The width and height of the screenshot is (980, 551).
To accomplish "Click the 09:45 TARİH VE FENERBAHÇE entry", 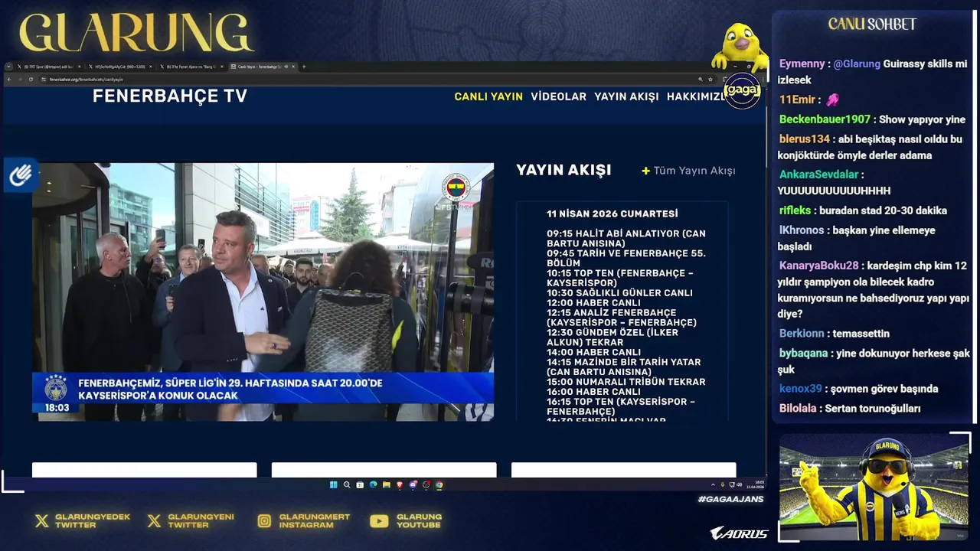I will (x=626, y=258).
